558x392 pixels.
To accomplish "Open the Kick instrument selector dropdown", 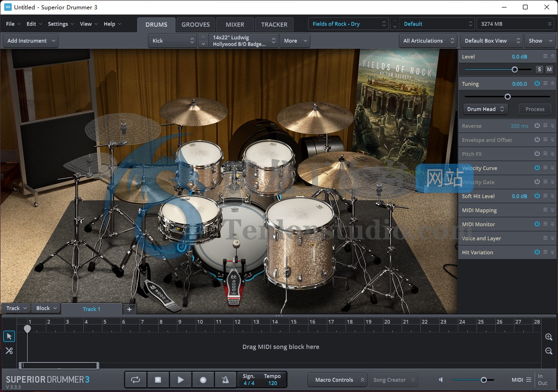I will (173, 41).
